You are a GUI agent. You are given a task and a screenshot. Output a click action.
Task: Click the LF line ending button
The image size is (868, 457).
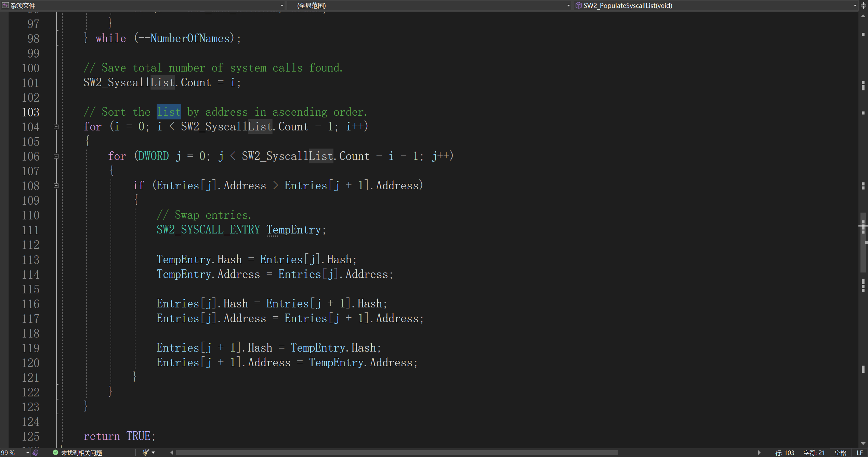tap(860, 453)
